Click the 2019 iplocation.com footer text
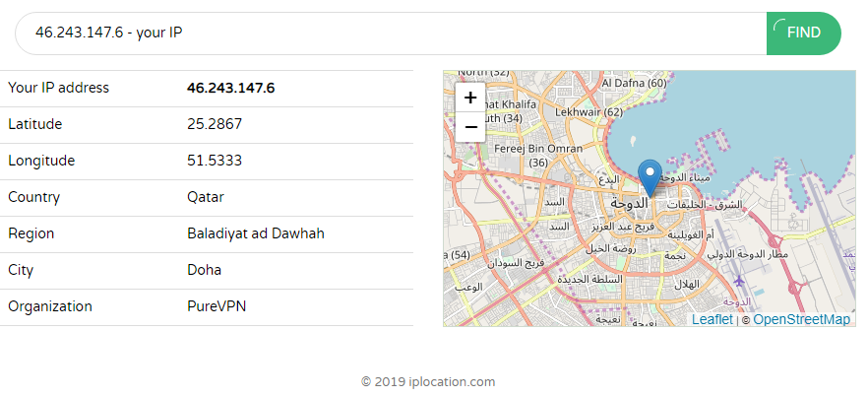This screenshot has height=397, width=868. (x=428, y=381)
